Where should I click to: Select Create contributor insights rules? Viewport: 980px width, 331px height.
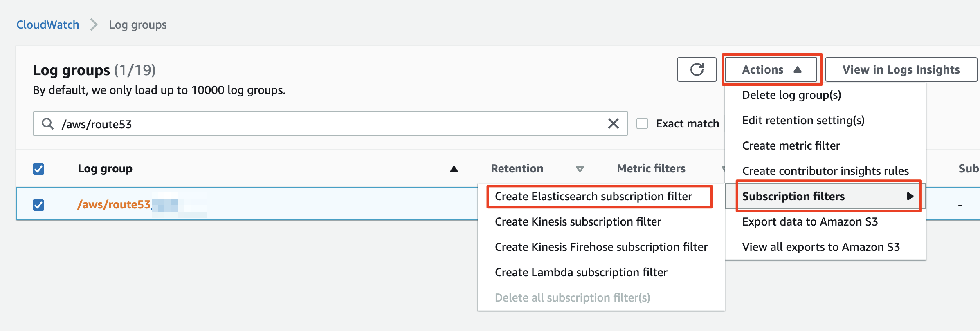tap(825, 171)
